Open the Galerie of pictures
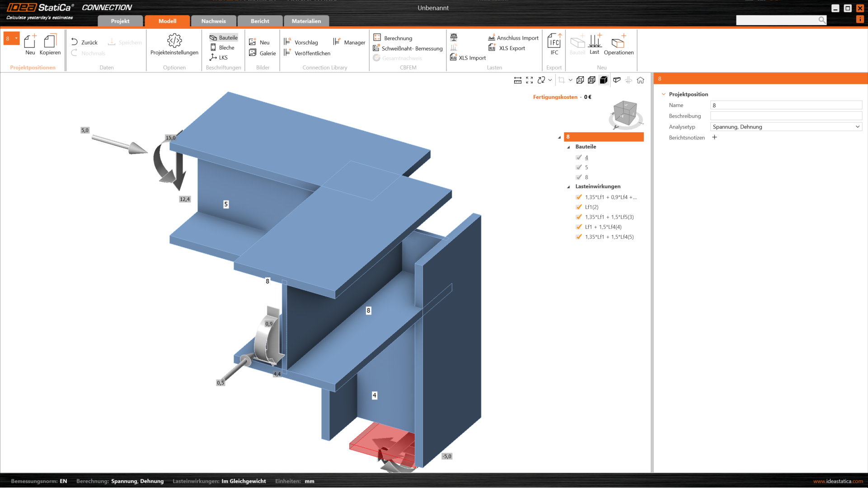 click(x=263, y=53)
